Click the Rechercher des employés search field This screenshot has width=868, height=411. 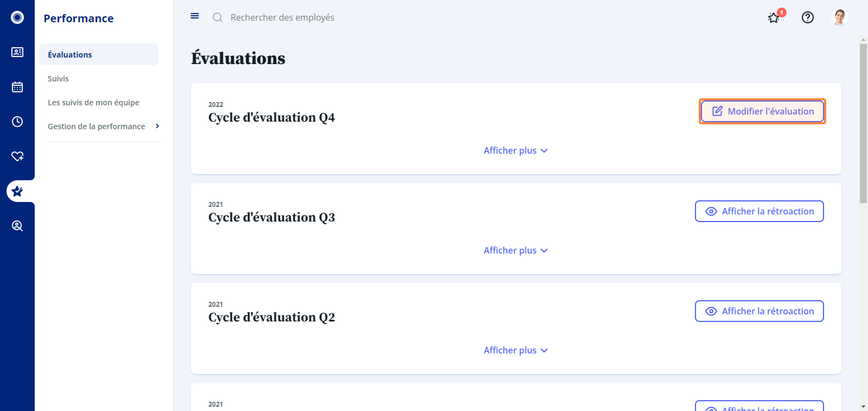(x=282, y=18)
